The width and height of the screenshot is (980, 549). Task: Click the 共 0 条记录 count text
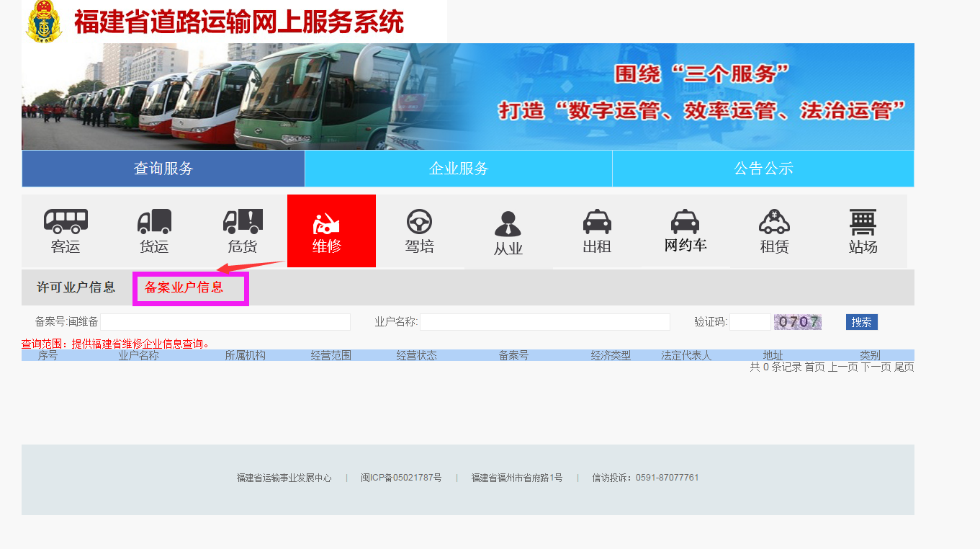776,367
